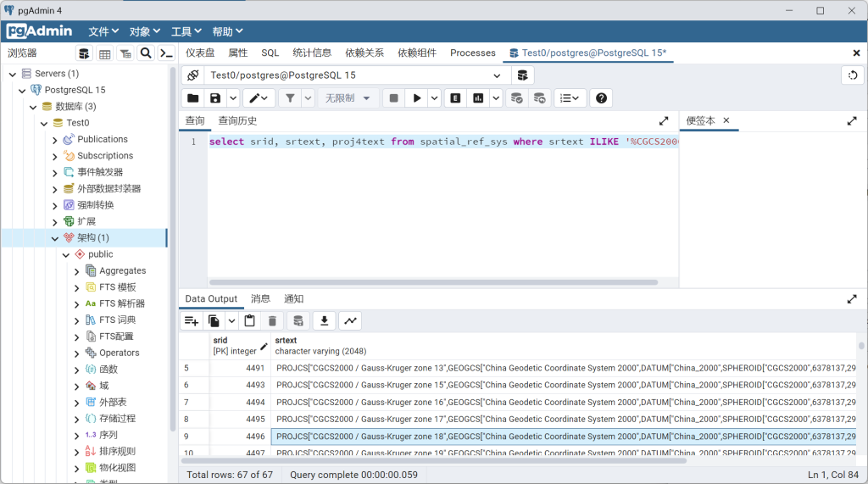
Task: Open the 文件 menu
Action: 103,31
